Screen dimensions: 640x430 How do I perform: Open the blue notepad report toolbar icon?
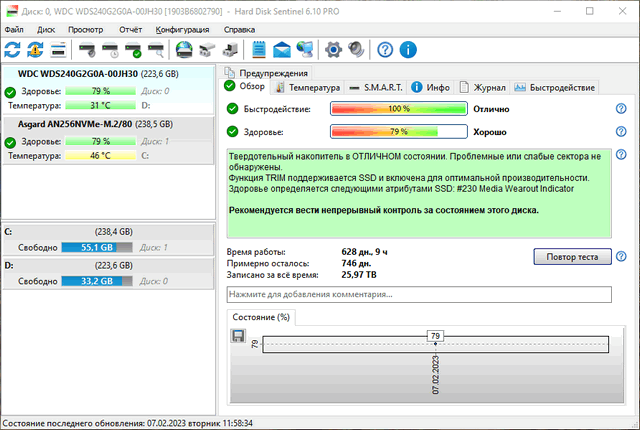pos(260,50)
